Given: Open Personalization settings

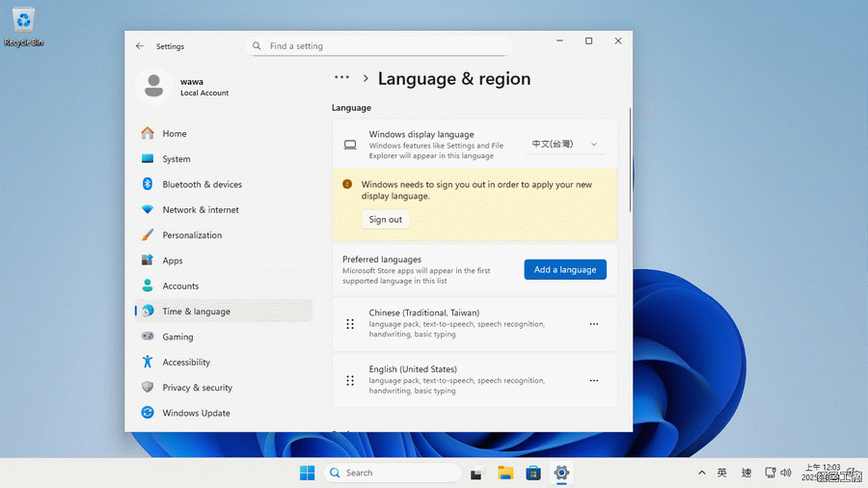Looking at the screenshot, I should pyautogui.click(x=192, y=235).
